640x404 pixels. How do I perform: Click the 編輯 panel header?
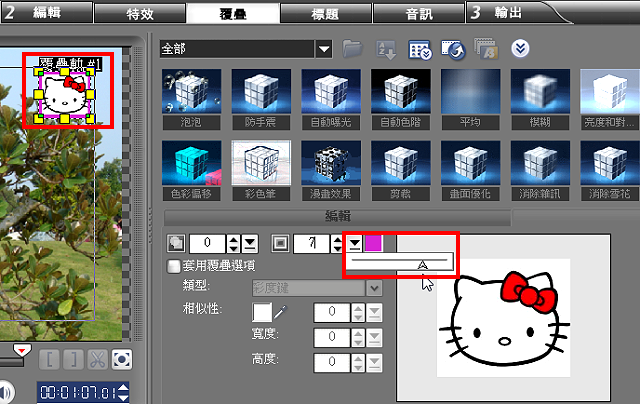[338, 216]
